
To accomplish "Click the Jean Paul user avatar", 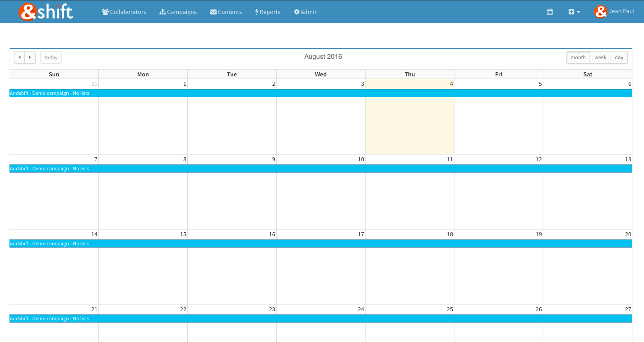I will pos(600,12).
